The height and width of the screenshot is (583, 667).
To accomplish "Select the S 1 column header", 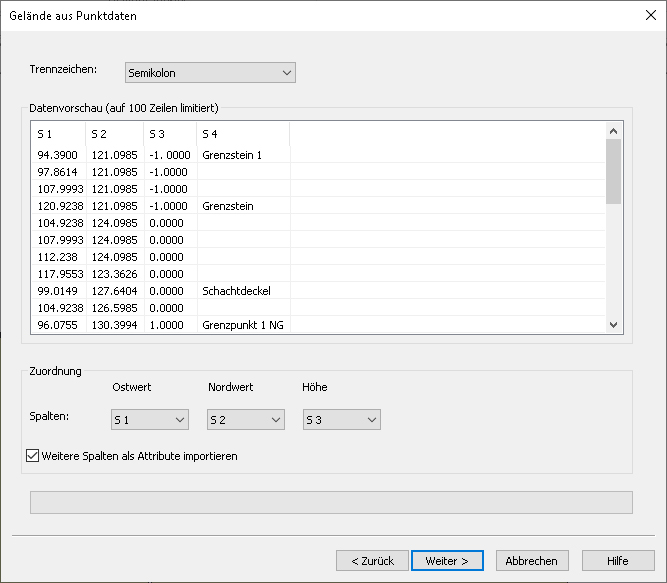I will tap(58, 134).
